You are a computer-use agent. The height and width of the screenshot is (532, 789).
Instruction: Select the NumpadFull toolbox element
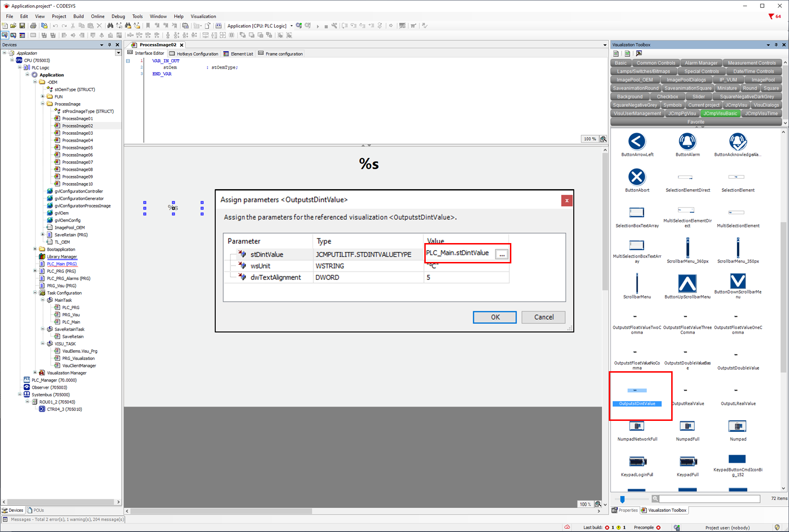point(687,427)
